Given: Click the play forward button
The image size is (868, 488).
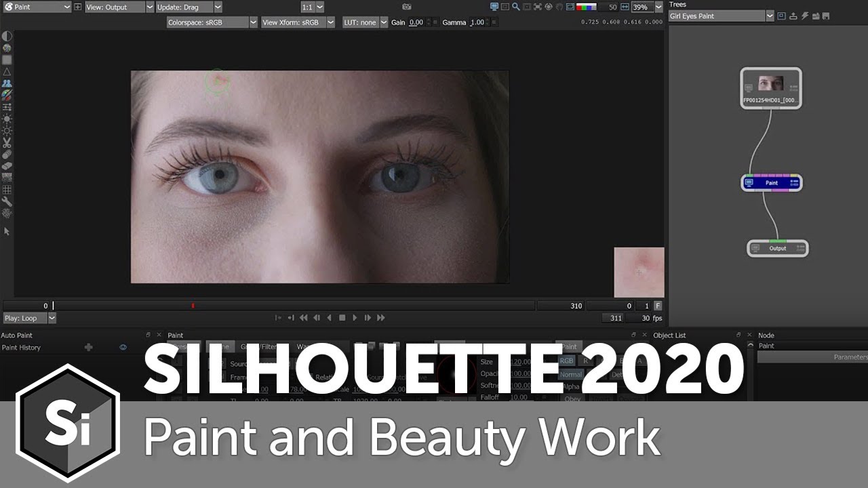Looking at the screenshot, I should (355, 318).
